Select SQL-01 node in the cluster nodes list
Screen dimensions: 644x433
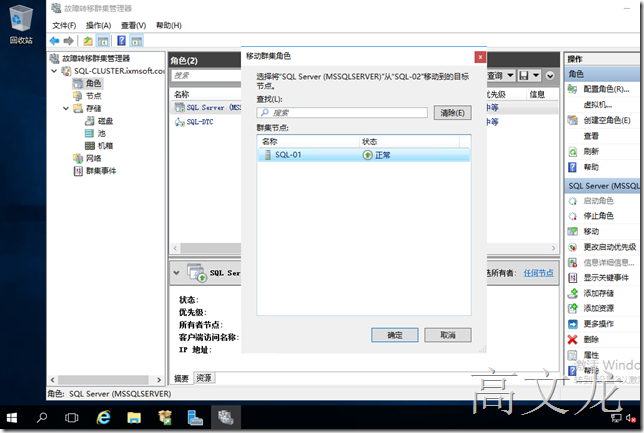363,155
